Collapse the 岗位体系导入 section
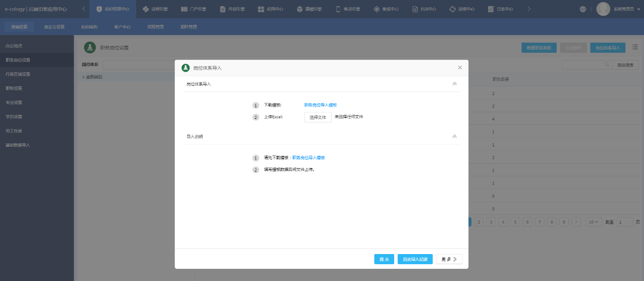This screenshot has height=281, width=644. tap(454, 84)
